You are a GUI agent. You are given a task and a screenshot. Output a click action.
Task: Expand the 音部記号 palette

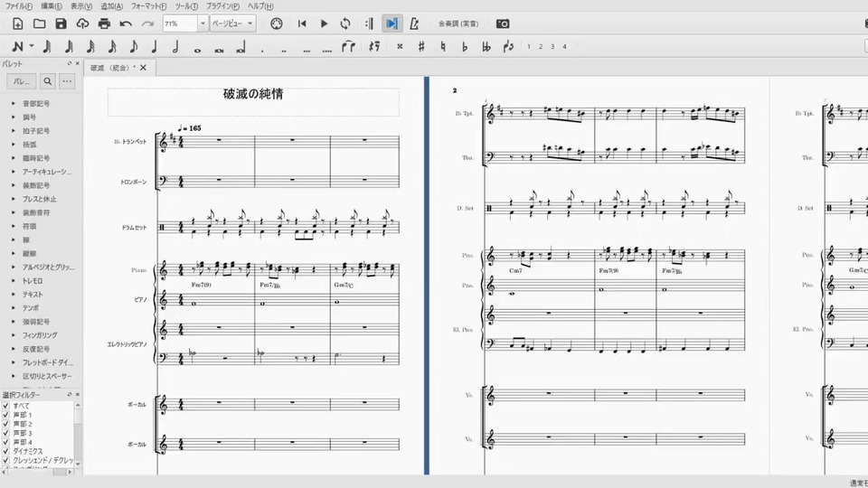pyautogui.click(x=14, y=103)
